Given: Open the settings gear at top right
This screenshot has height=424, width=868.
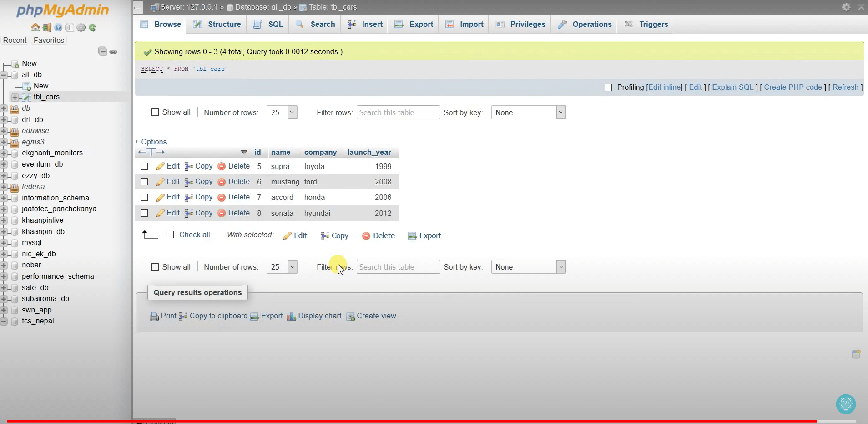Looking at the screenshot, I should (846, 7).
